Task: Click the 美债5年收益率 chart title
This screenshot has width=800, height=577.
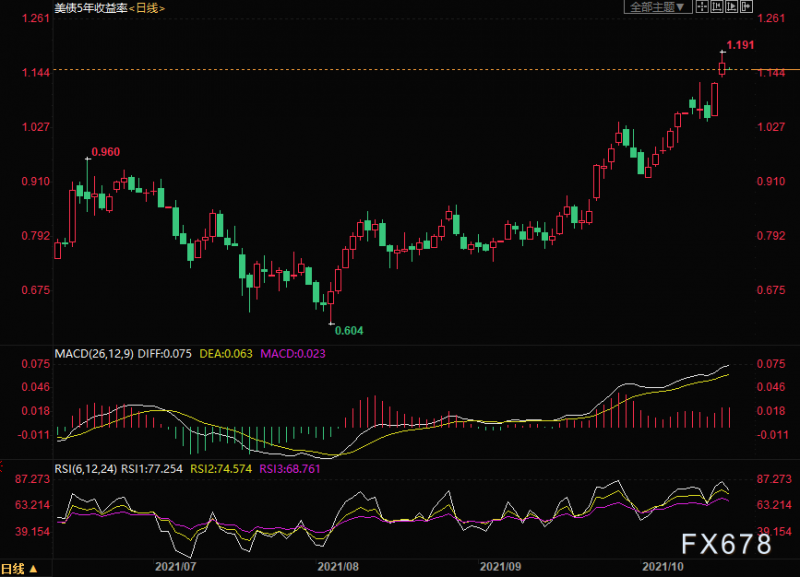Action: point(89,8)
